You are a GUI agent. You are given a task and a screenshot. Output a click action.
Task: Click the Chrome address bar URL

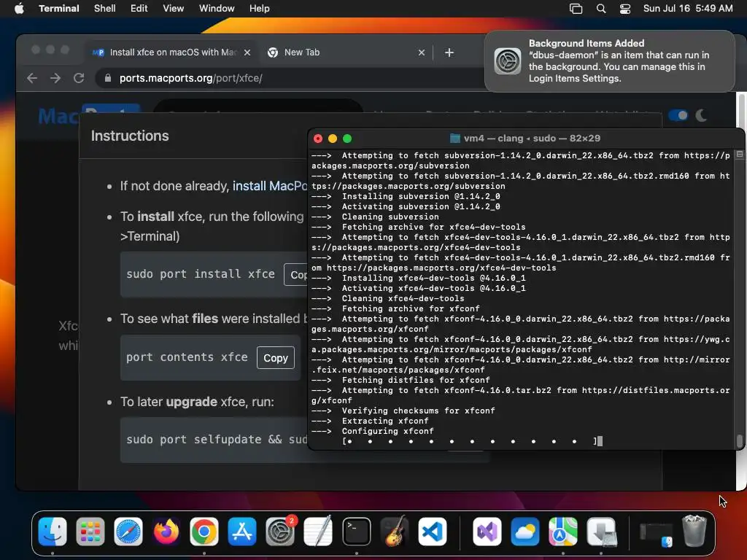[190, 78]
